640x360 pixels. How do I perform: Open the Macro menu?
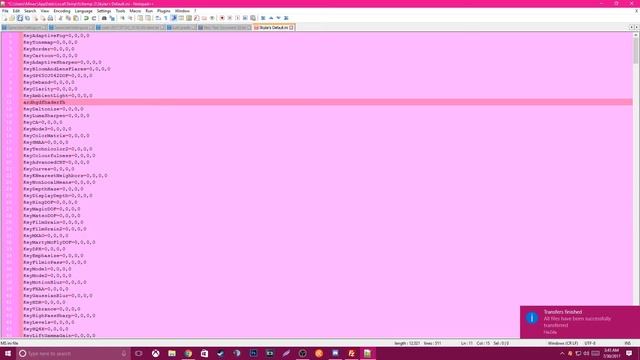coord(135,11)
